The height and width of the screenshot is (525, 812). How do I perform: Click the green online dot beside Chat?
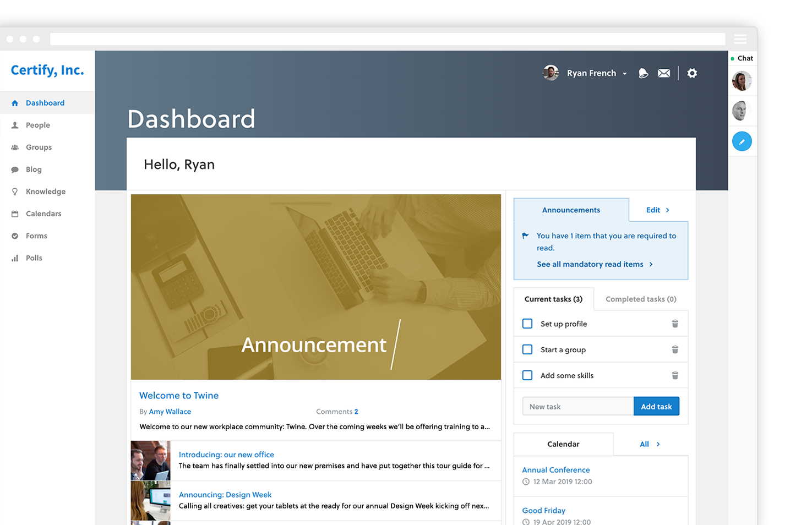pos(732,59)
